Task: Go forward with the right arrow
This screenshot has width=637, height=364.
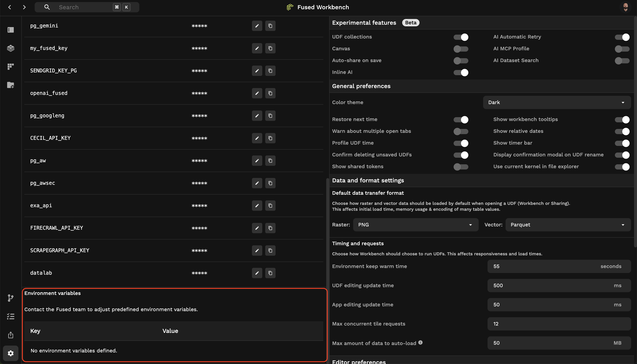Action: [x=24, y=7]
